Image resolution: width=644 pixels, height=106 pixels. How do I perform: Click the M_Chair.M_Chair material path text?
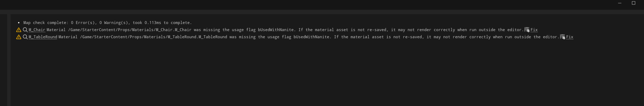pyautogui.click(x=130, y=30)
